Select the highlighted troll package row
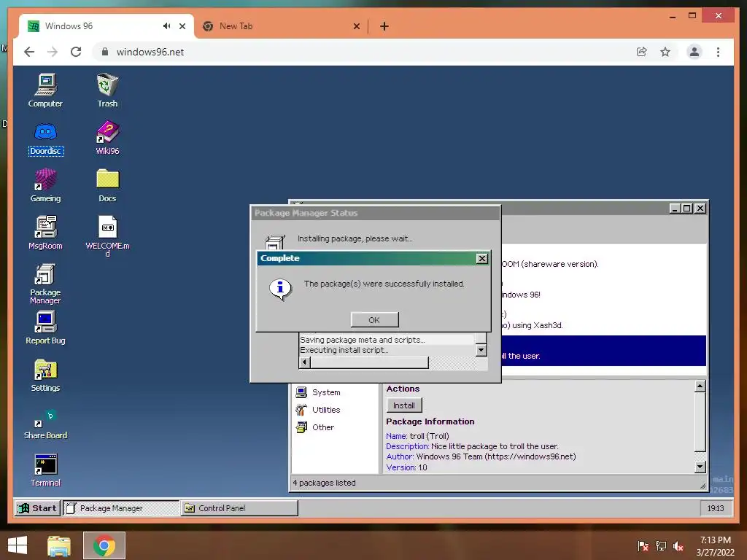 [x=603, y=351]
